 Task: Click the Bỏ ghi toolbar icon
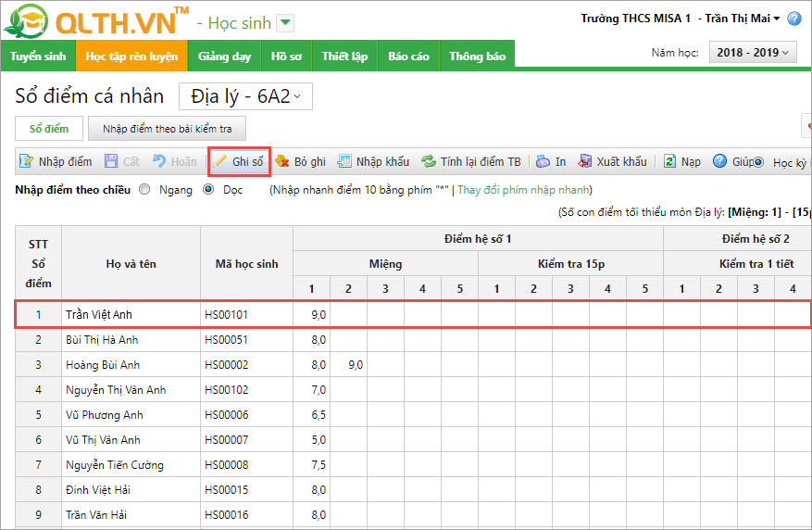(x=282, y=162)
